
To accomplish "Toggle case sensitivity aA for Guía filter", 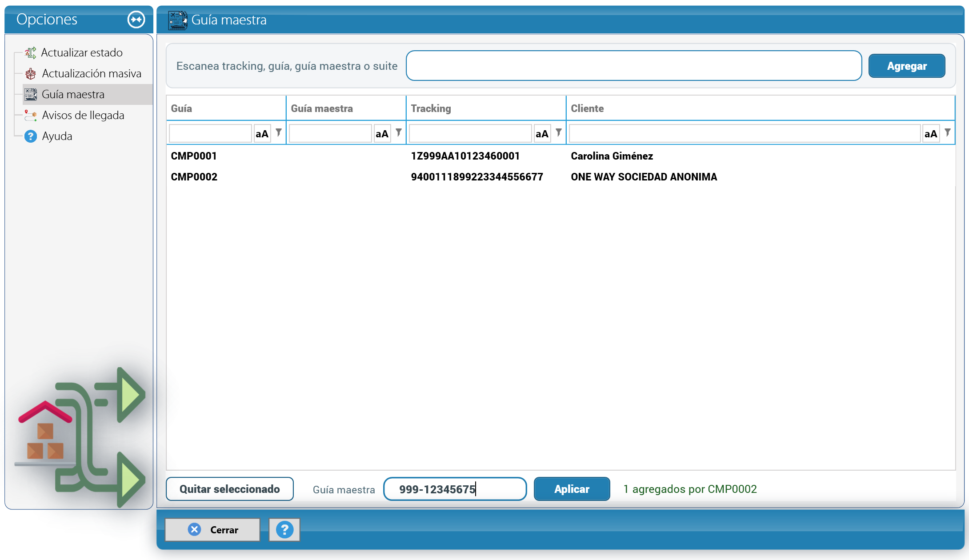I will tap(262, 133).
